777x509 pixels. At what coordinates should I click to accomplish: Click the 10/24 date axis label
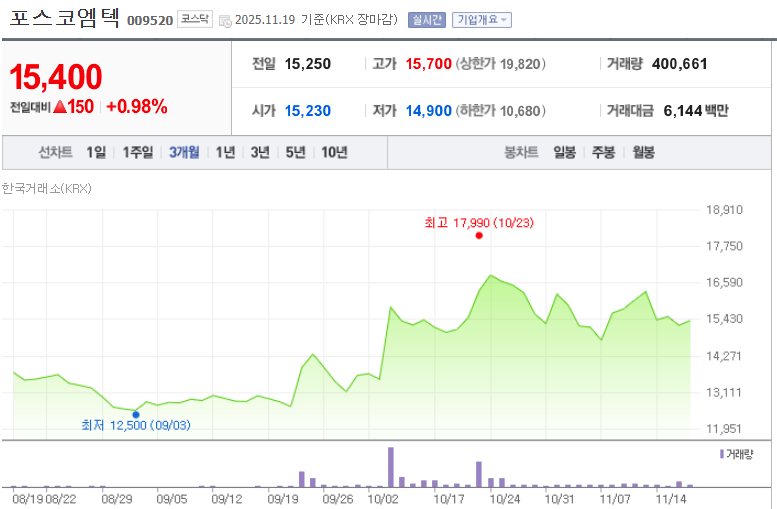(x=504, y=499)
